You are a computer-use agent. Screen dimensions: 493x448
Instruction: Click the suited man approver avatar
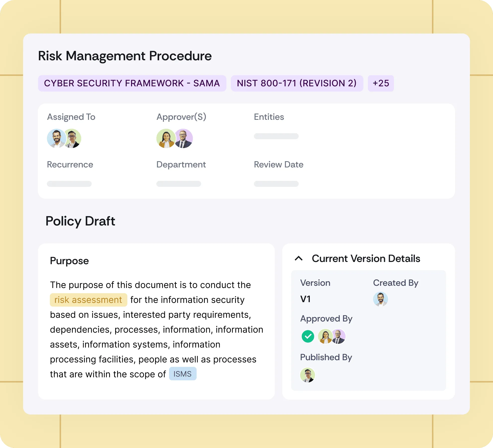[x=184, y=138]
